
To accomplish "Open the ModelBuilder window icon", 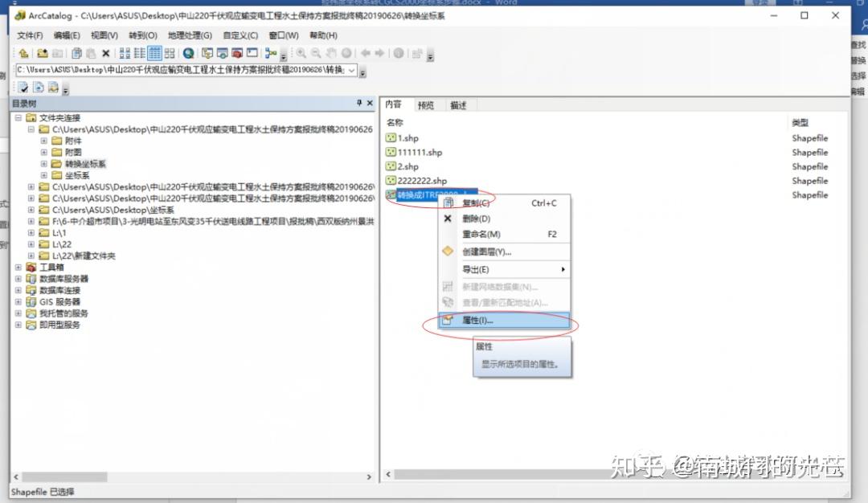I will [271, 53].
